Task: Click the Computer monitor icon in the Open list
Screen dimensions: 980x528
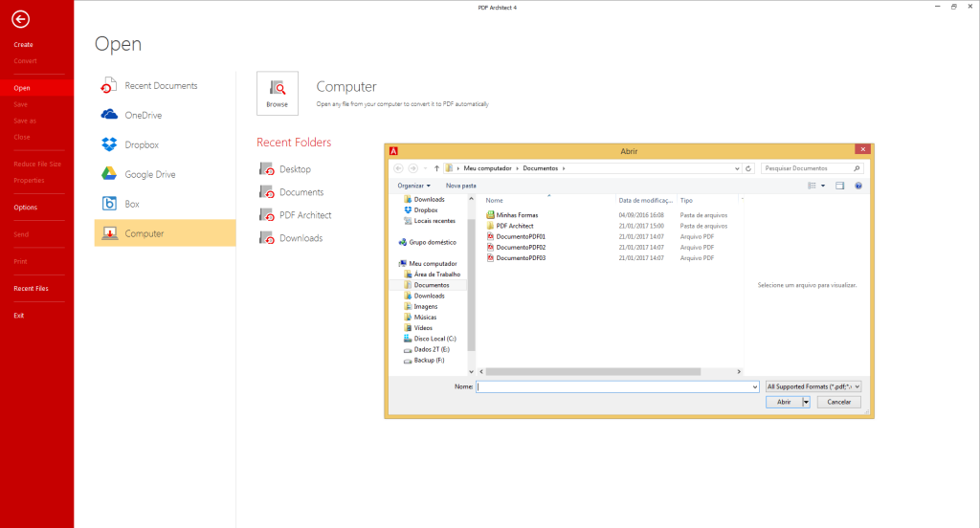Action: [x=109, y=233]
